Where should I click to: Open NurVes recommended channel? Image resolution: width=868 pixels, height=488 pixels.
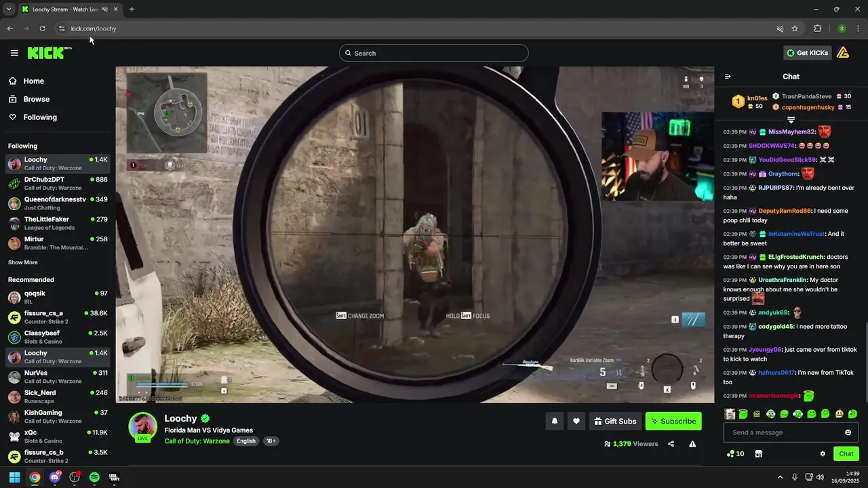point(58,376)
